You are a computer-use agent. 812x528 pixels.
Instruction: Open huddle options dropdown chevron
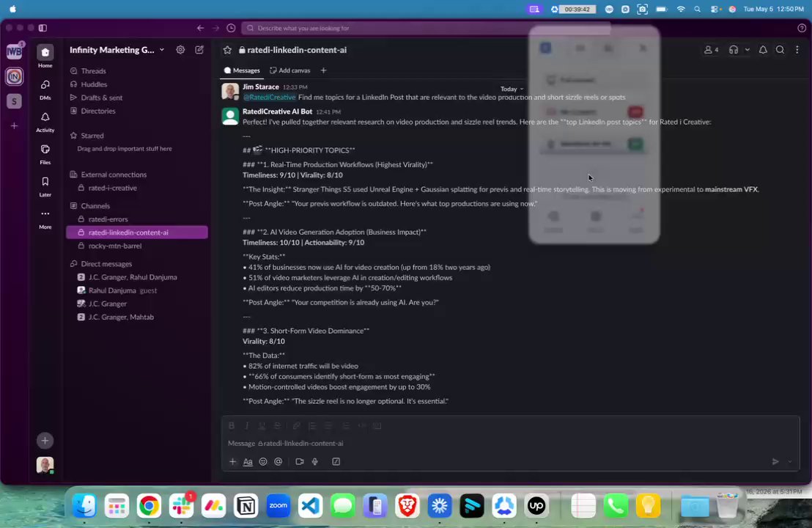click(747, 50)
